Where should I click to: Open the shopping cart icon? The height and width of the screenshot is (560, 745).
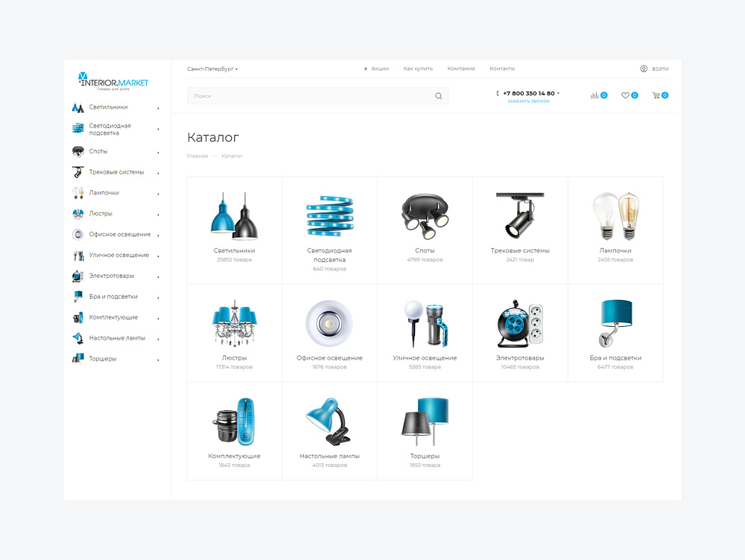[x=656, y=95]
